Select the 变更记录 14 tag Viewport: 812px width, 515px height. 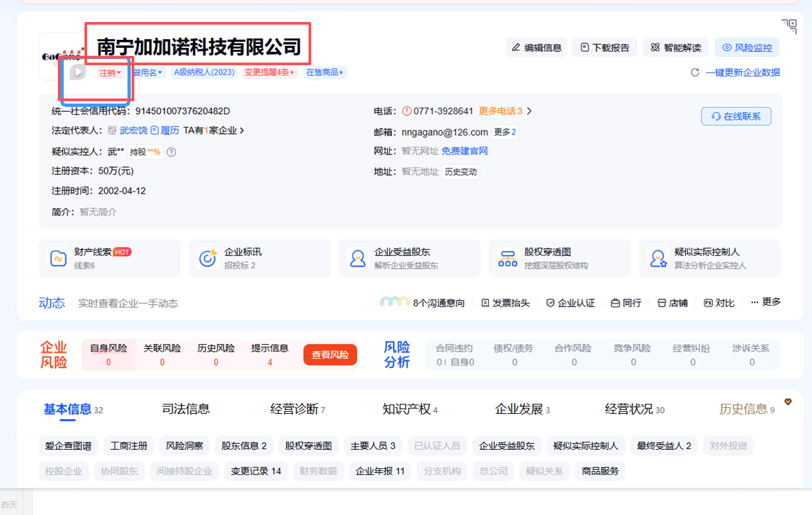(x=256, y=471)
